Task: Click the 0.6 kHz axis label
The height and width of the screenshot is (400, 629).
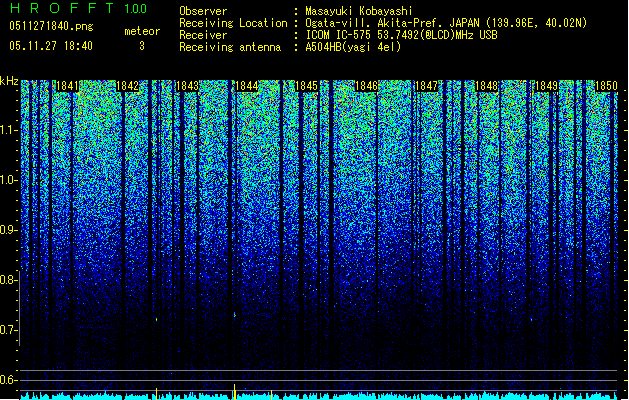Action: [x=8, y=380]
